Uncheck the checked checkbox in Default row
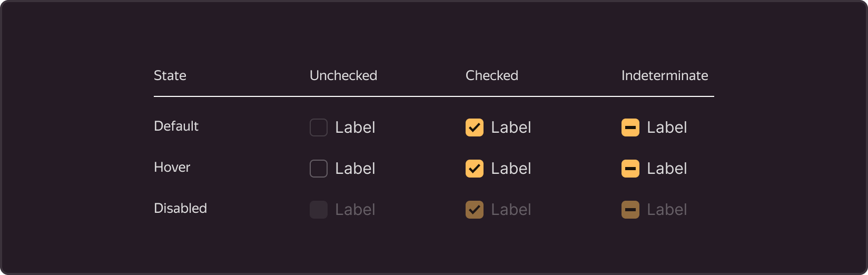This screenshot has height=275, width=868. (475, 127)
